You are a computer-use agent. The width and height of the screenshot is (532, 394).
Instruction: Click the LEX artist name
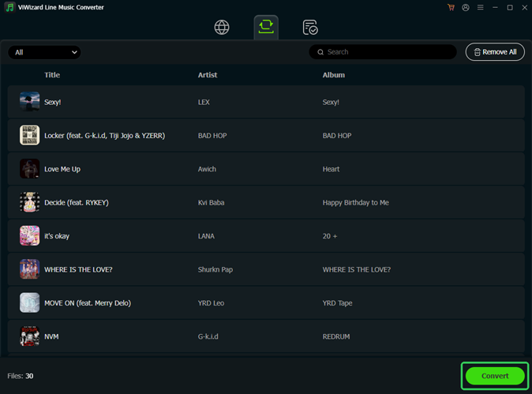pyautogui.click(x=204, y=102)
